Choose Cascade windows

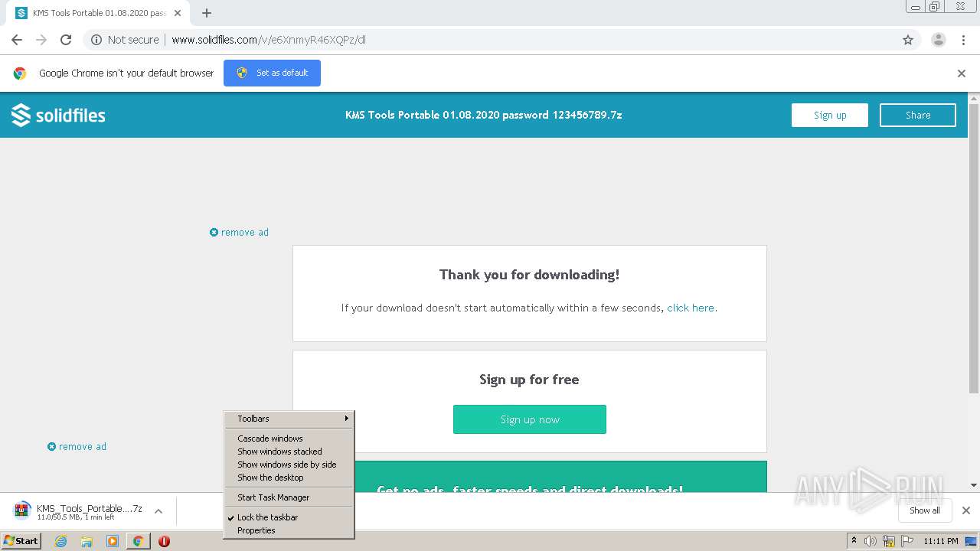289,439
